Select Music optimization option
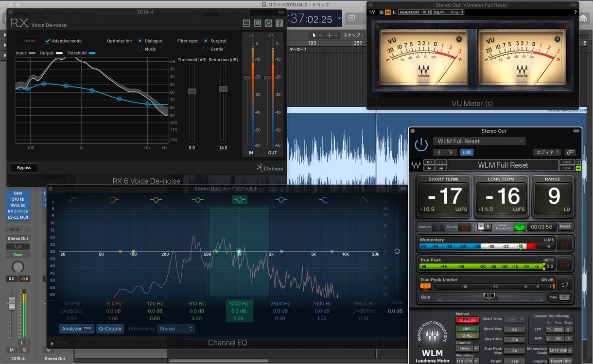 (140, 49)
